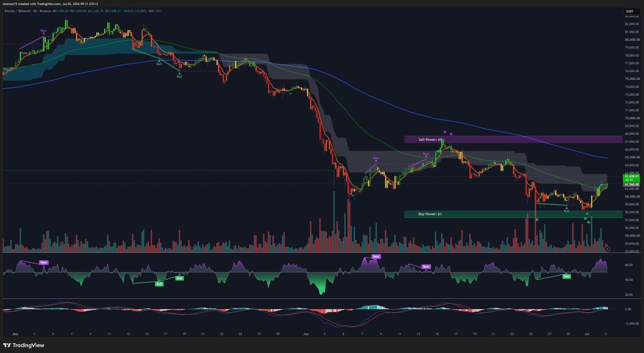The width and height of the screenshot is (644, 353).
Task: Click the Vol 2.14K legend value
Action: click(x=155, y=11)
